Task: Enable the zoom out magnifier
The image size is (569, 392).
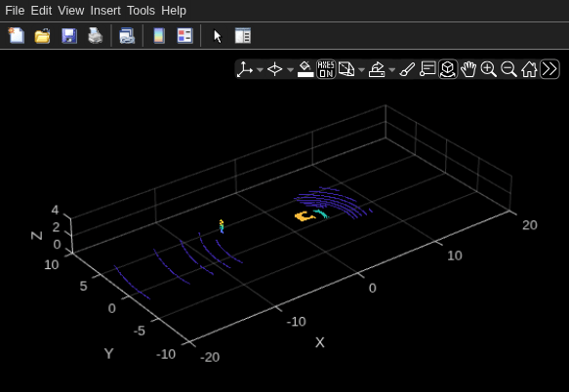Action: 508,69
